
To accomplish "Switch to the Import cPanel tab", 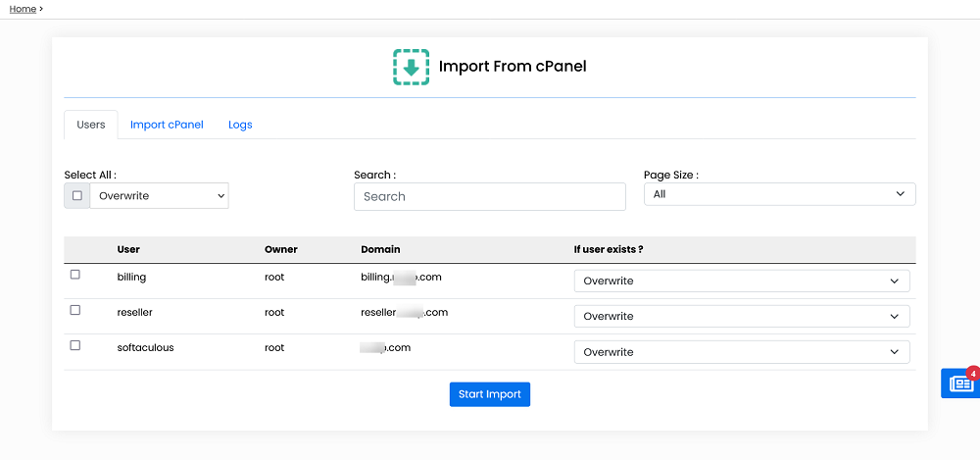I will [x=167, y=125].
